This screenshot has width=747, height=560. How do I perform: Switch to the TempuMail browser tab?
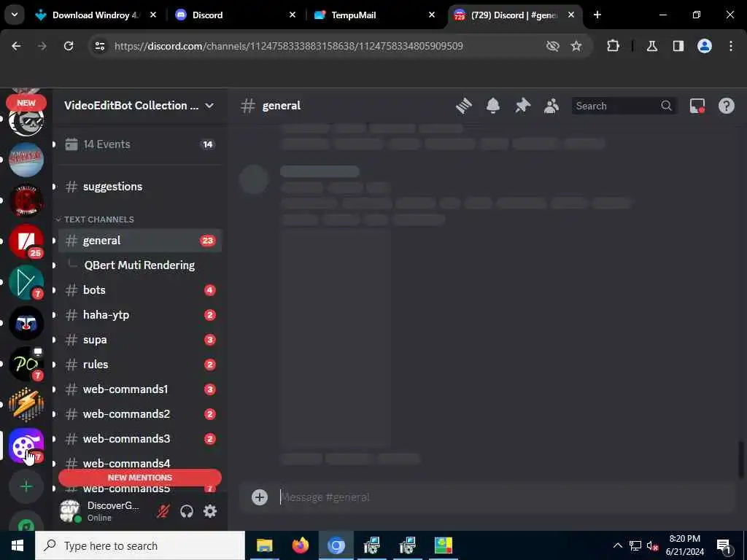tap(374, 15)
